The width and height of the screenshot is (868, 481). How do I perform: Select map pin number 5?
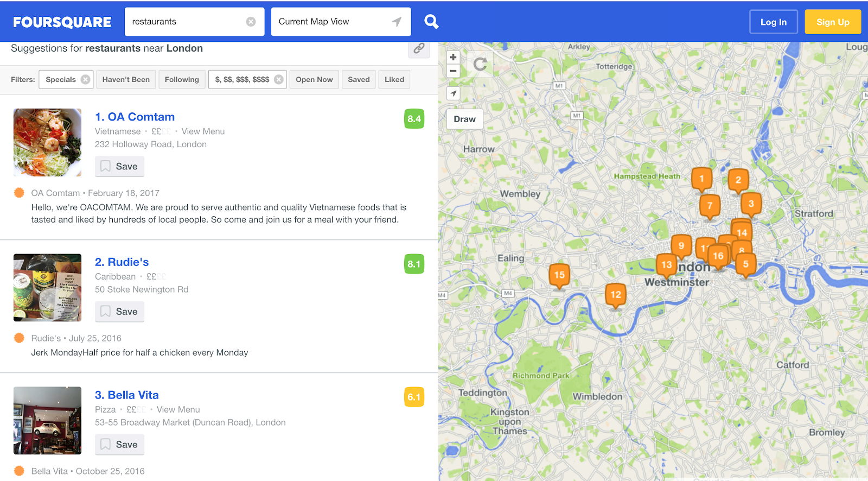click(x=746, y=265)
